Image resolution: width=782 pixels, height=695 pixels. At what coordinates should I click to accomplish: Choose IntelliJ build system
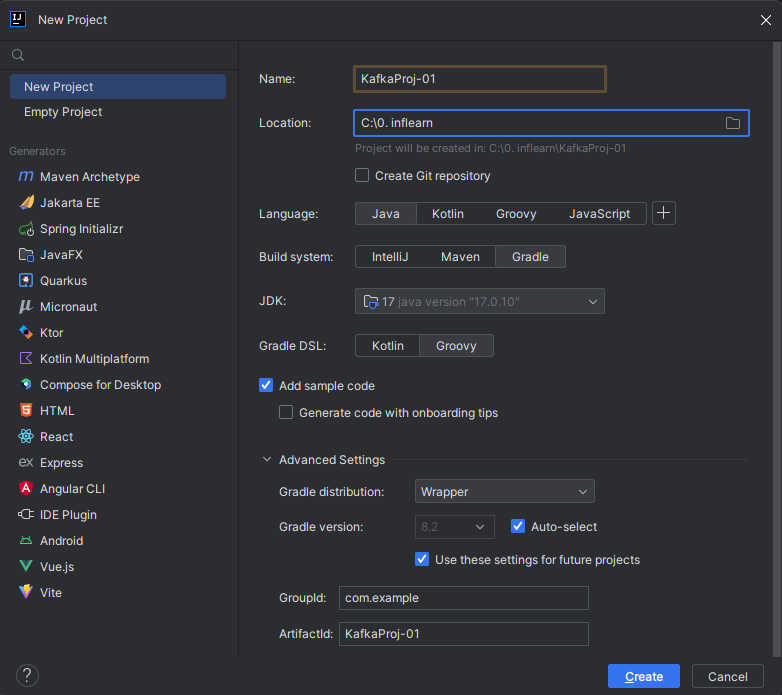390,257
